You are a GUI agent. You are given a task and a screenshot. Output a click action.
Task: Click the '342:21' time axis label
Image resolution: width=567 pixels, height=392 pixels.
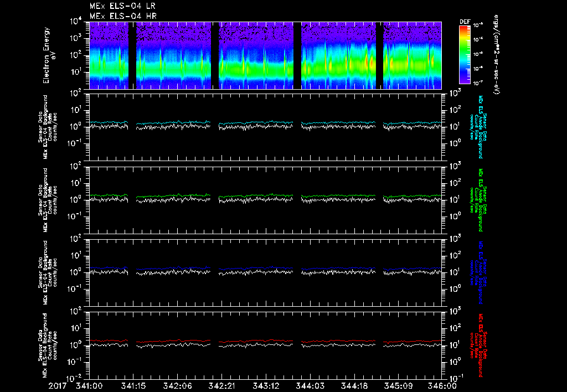[x=221, y=386]
